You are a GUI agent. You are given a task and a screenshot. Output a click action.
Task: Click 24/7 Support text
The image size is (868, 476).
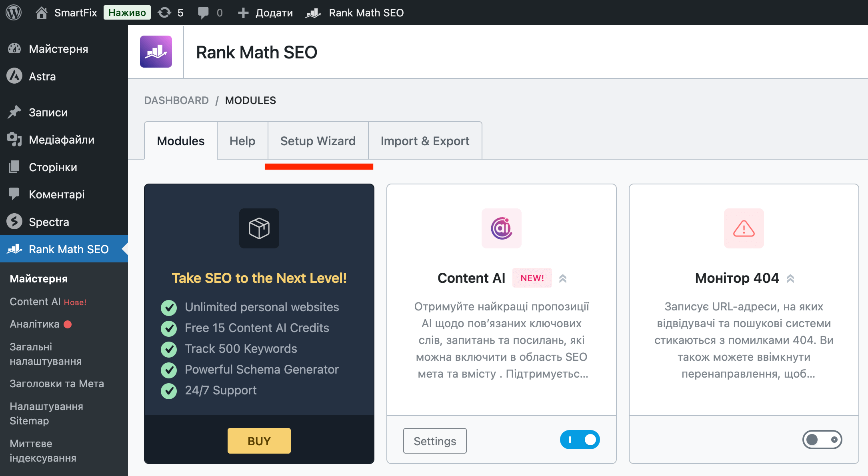click(220, 390)
